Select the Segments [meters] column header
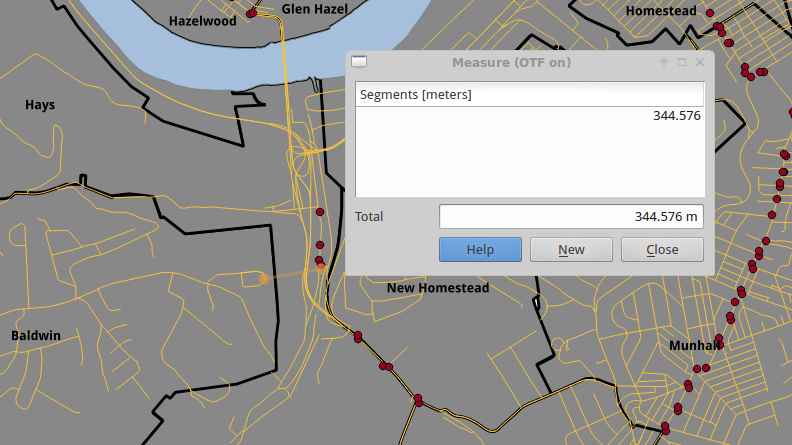792x445 pixels. pos(530,95)
